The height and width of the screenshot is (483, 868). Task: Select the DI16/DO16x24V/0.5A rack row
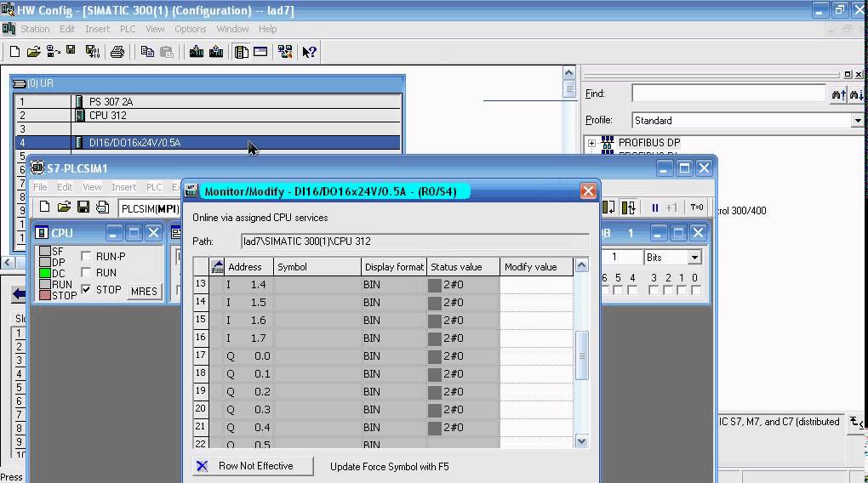(x=208, y=143)
